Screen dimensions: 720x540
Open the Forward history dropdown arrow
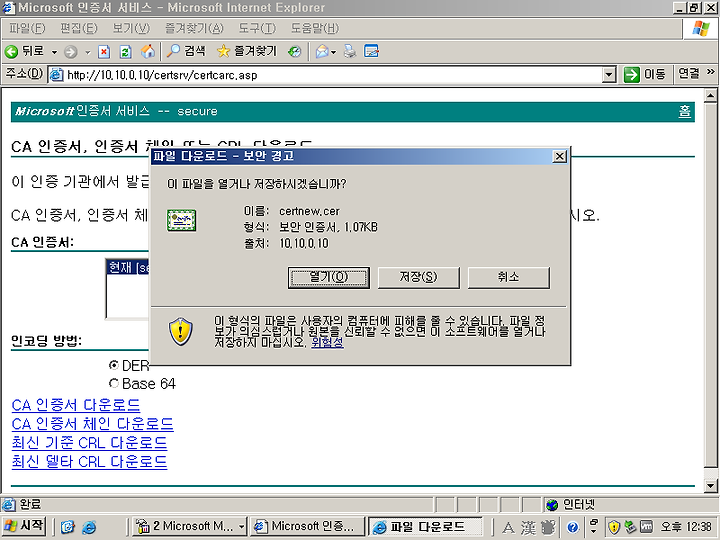[87, 52]
